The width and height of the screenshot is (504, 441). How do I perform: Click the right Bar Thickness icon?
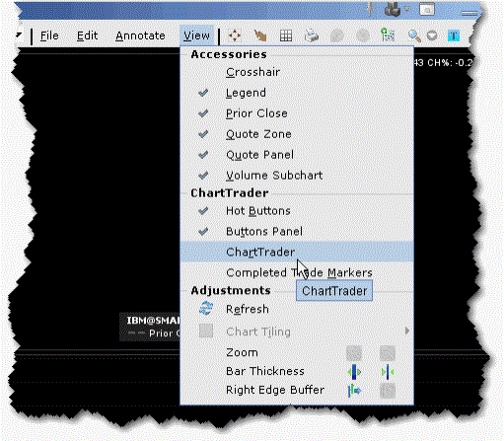pos(388,372)
